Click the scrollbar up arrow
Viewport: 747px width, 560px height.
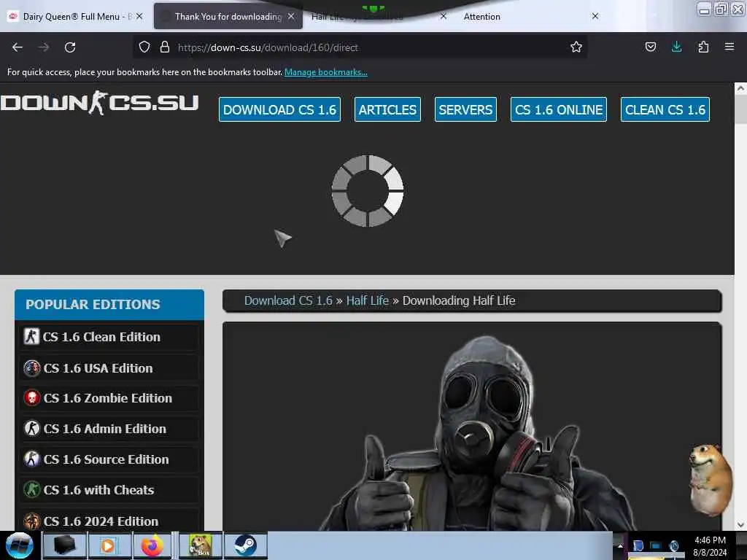740,88
